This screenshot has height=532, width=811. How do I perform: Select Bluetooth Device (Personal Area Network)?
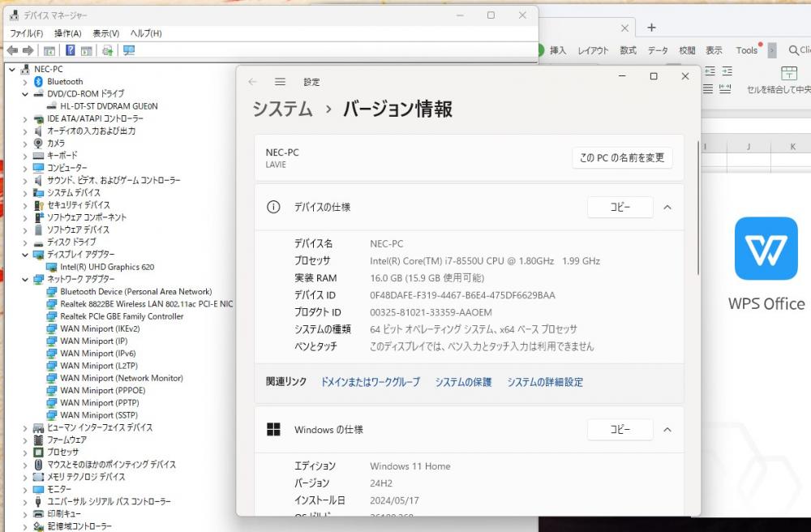tap(136, 292)
